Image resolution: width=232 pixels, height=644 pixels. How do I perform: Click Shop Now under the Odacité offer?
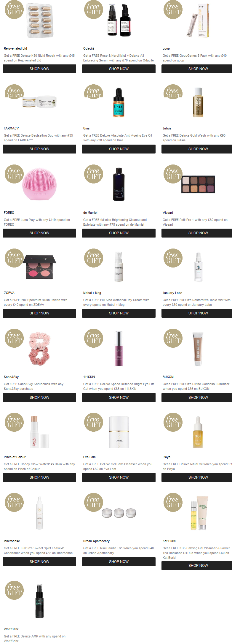pyautogui.click(x=119, y=69)
